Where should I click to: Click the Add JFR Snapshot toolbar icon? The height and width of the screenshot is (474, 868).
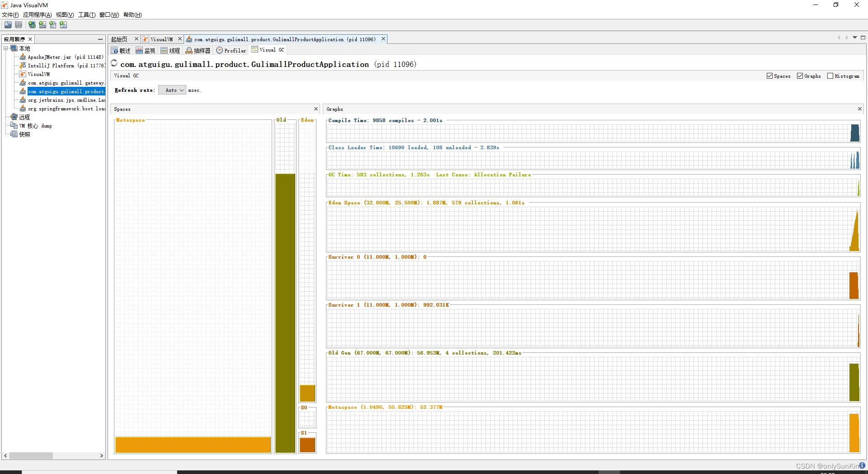[63, 25]
